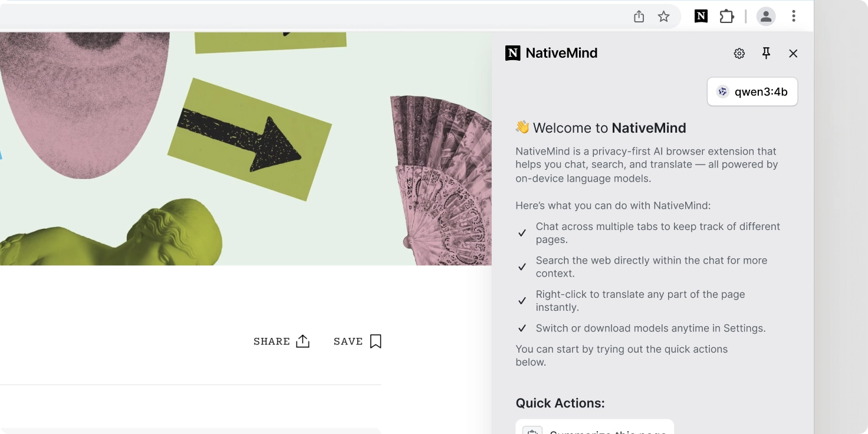Click the article hero illustration
The height and width of the screenshot is (434, 868).
pos(245,149)
